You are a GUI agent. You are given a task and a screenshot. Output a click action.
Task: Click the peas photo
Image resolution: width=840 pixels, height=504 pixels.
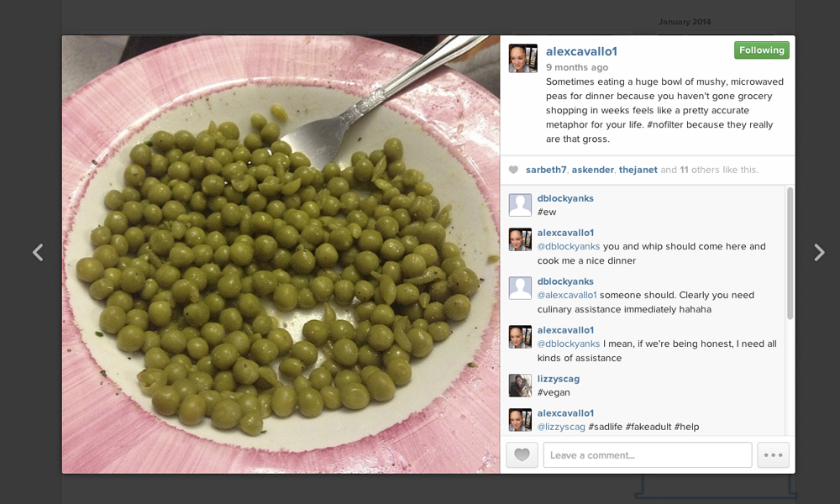pos(281,255)
